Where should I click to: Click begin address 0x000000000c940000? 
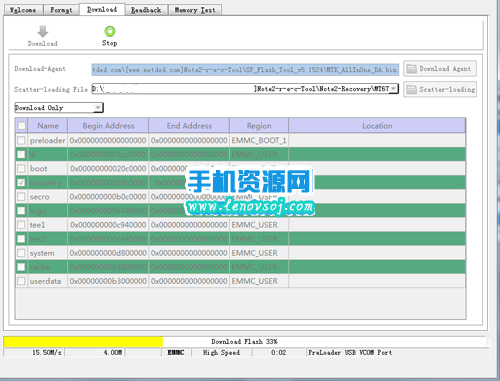tap(108, 225)
